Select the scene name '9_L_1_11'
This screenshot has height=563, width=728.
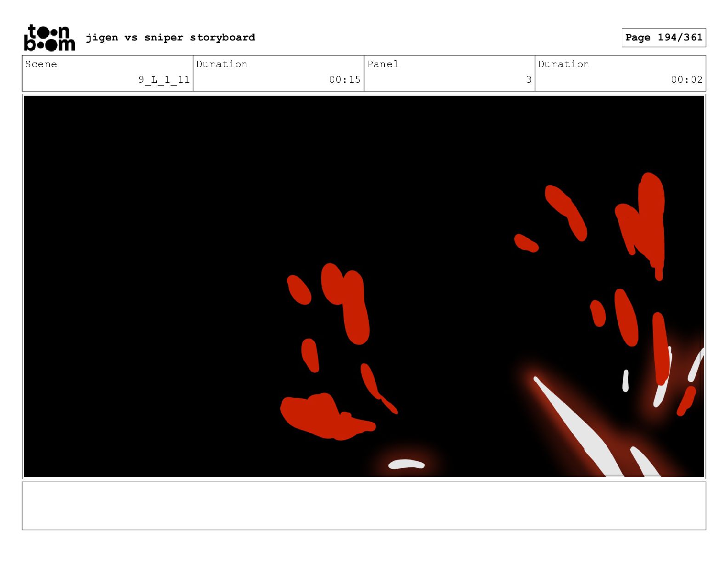pyautogui.click(x=164, y=80)
